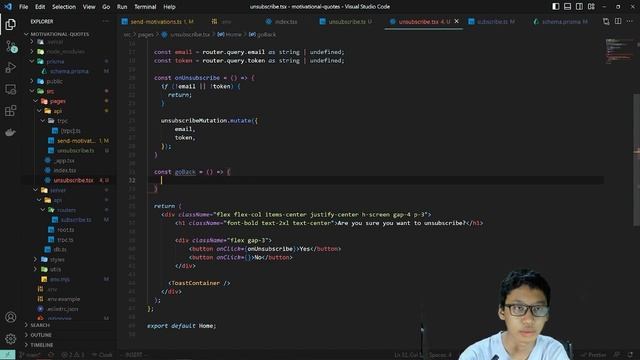Click the editor vertical scrollbar
The height and width of the screenshot is (360, 640).
pyautogui.click(x=636, y=159)
